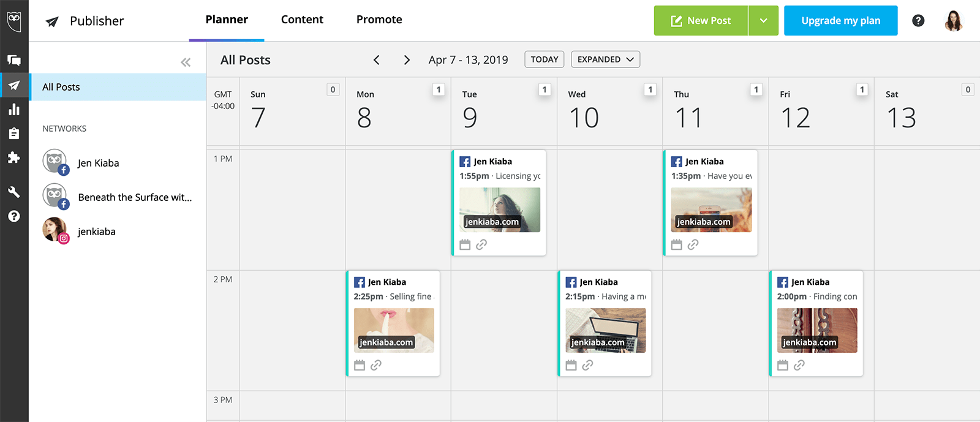980x422 pixels.
Task: Open Analytics bar-chart icon in sidebar
Action: pos(14,110)
